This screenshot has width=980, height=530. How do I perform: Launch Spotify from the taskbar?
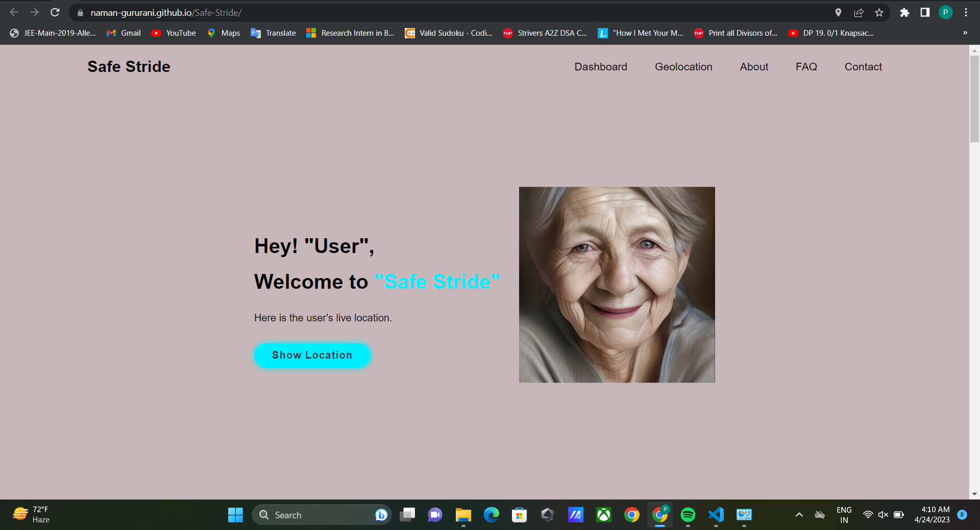pos(688,515)
